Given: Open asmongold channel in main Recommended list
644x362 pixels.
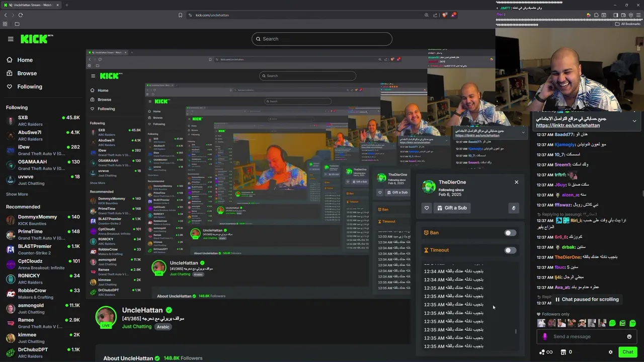Looking at the screenshot, I should point(43,308).
